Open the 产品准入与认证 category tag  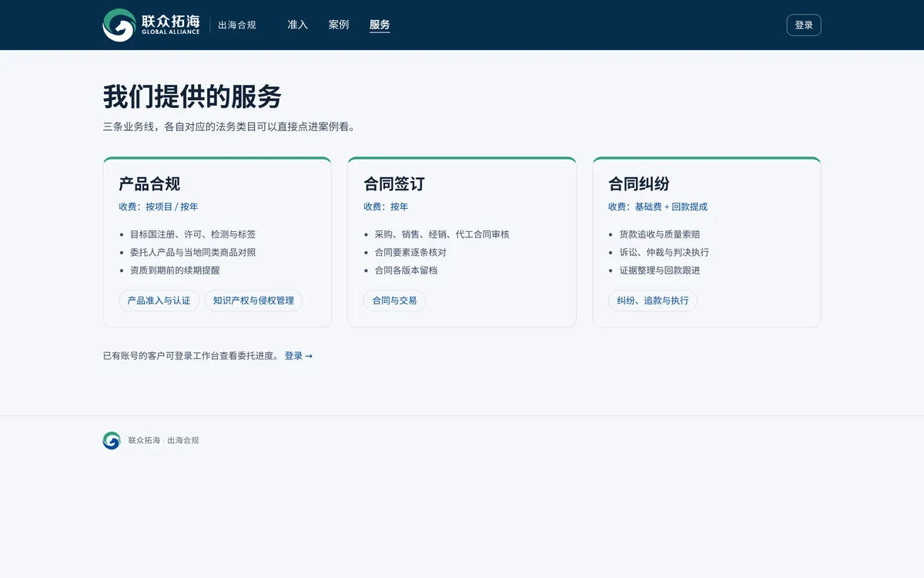pyautogui.click(x=159, y=301)
